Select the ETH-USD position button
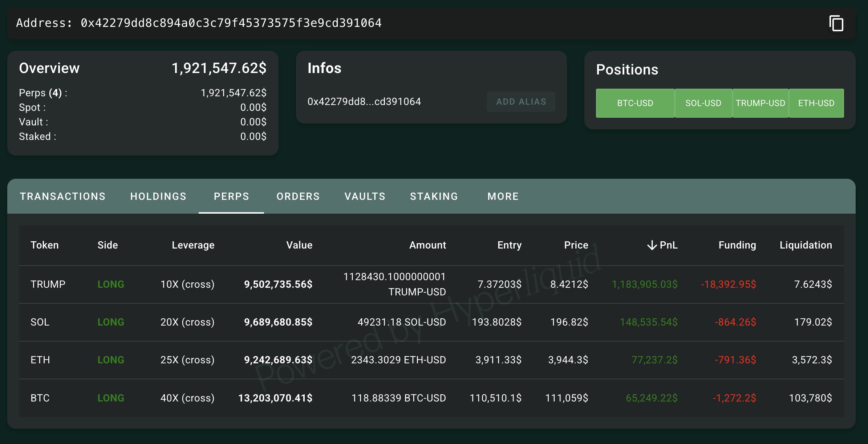Image resolution: width=868 pixels, height=444 pixels. (816, 103)
